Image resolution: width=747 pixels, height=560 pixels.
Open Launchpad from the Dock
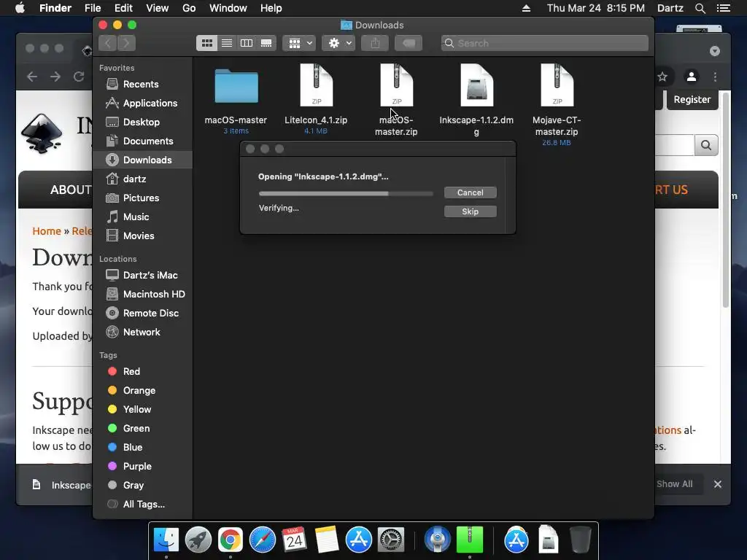pos(198,540)
